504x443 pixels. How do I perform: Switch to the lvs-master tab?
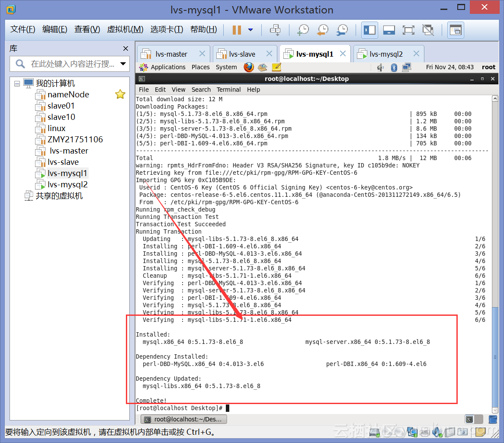pos(171,54)
